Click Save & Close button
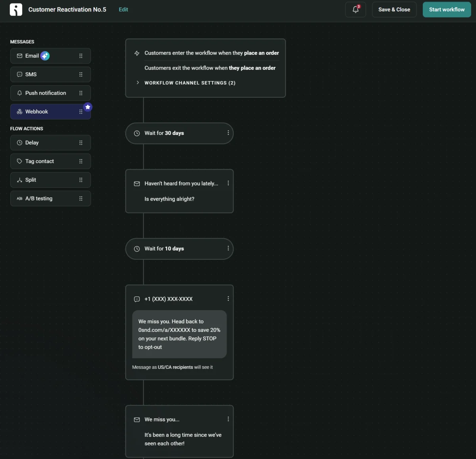 394,10
